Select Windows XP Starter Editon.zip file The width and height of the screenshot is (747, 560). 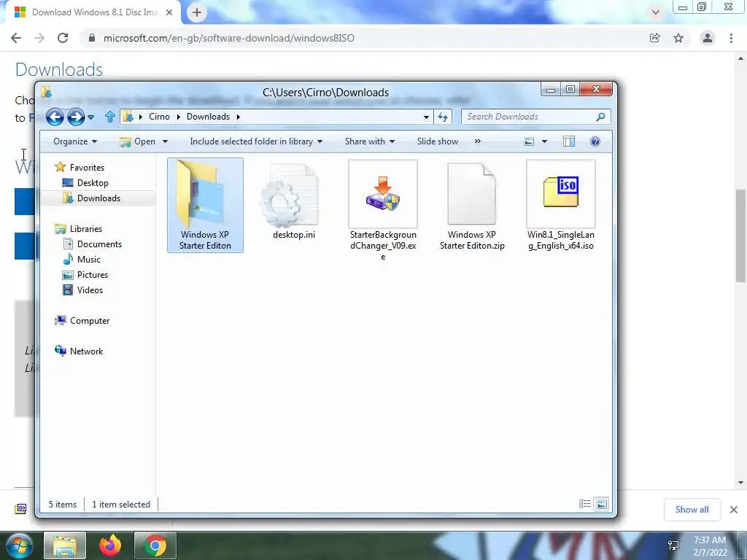pos(472,206)
